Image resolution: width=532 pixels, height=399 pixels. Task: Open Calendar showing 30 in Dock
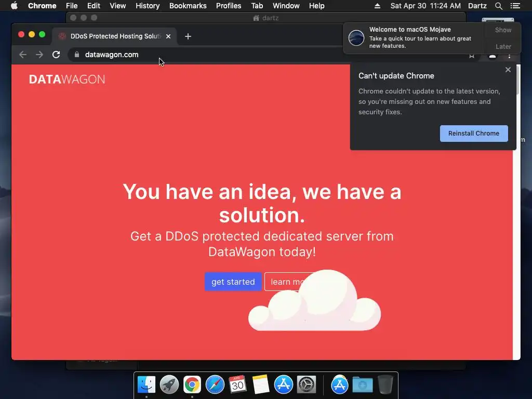[x=237, y=385]
